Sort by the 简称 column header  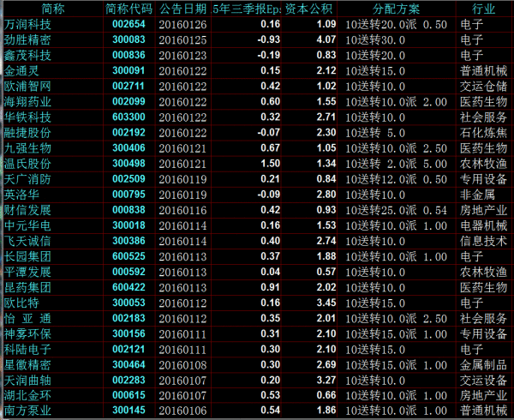pos(53,9)
